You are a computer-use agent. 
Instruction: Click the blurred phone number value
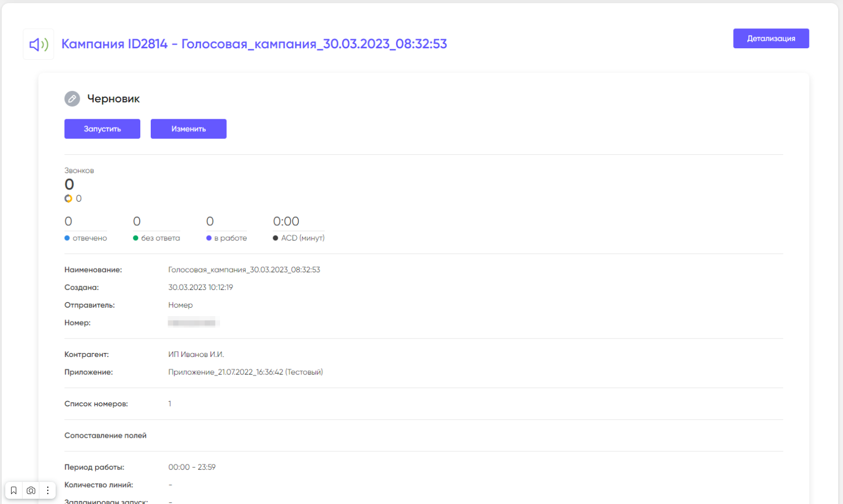tap(193, 323)
